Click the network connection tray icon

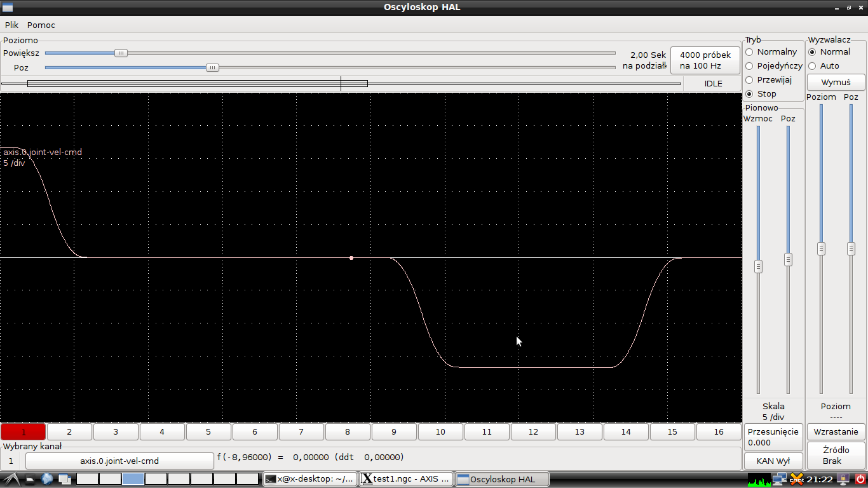(x=780, y=479)
